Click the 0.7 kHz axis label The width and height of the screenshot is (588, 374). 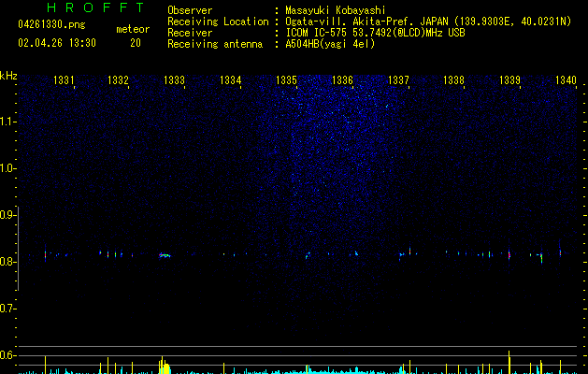(x=7, y=309)
